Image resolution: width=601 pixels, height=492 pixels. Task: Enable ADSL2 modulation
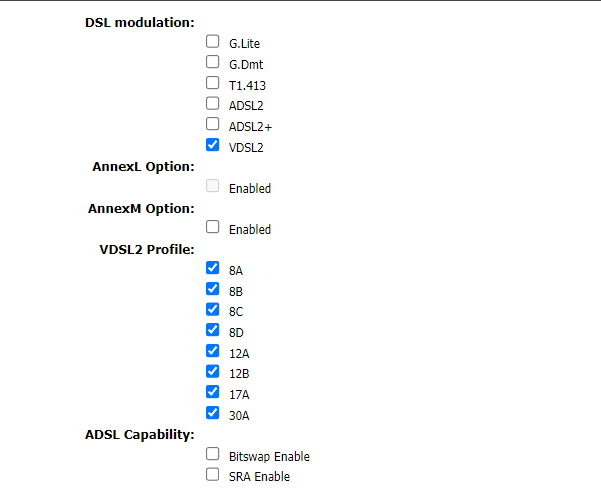(212, 103)
